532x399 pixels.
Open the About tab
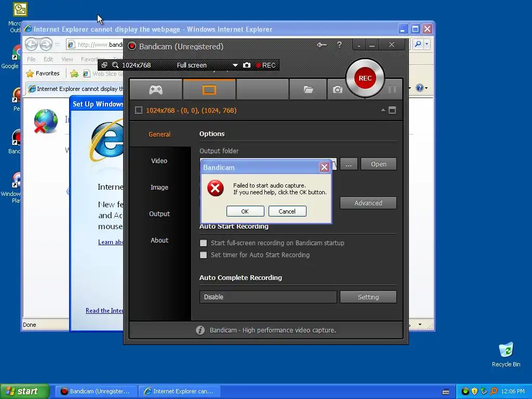coord(159,240)
